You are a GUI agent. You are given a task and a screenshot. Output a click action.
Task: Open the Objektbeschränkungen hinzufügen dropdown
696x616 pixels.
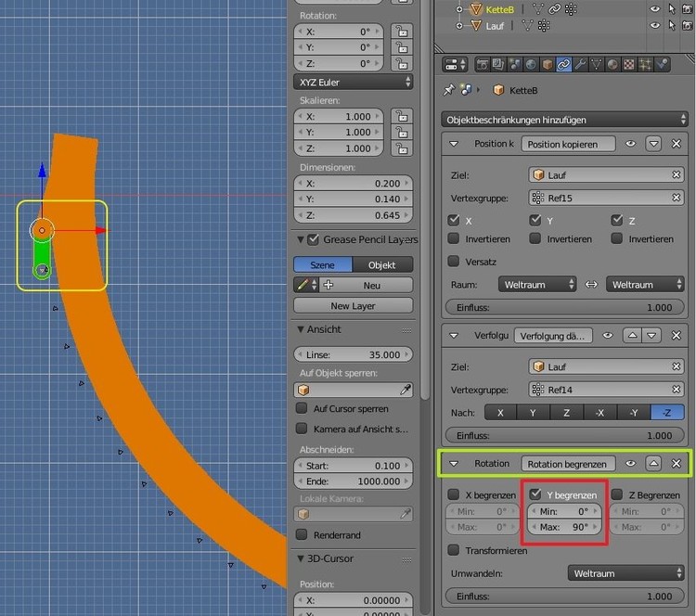pos(564,120)
